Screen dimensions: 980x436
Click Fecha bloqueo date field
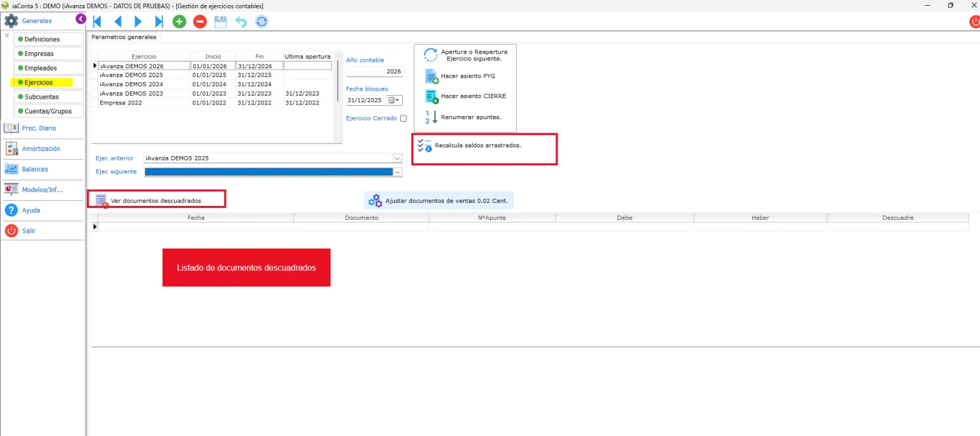[366, 100]
